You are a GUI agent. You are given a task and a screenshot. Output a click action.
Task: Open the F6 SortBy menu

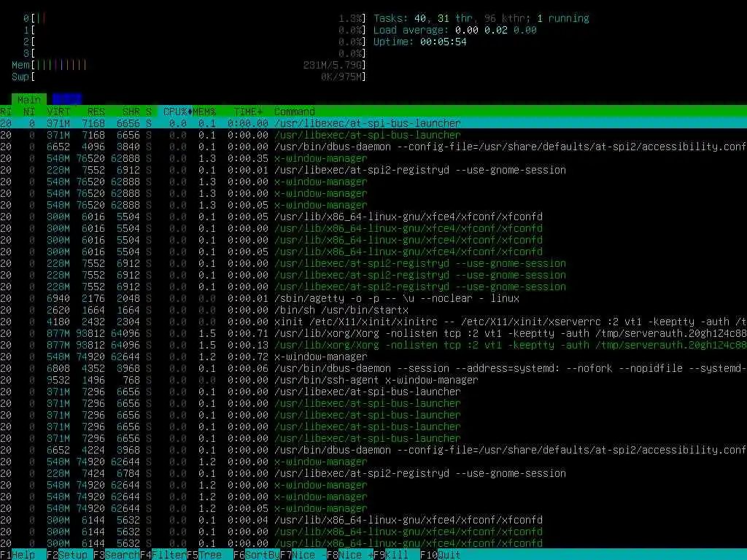(257, 554)
